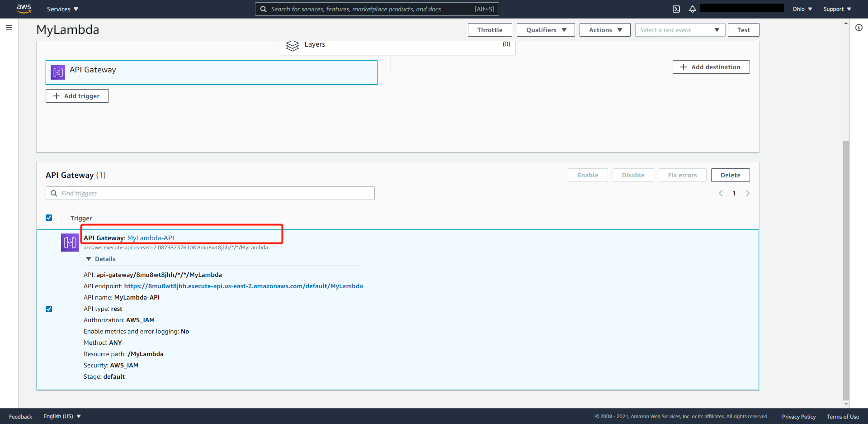Click the API Gateway icon in the trigger row
The height and width of the screenshot is (424, 868).
point(70,242)
